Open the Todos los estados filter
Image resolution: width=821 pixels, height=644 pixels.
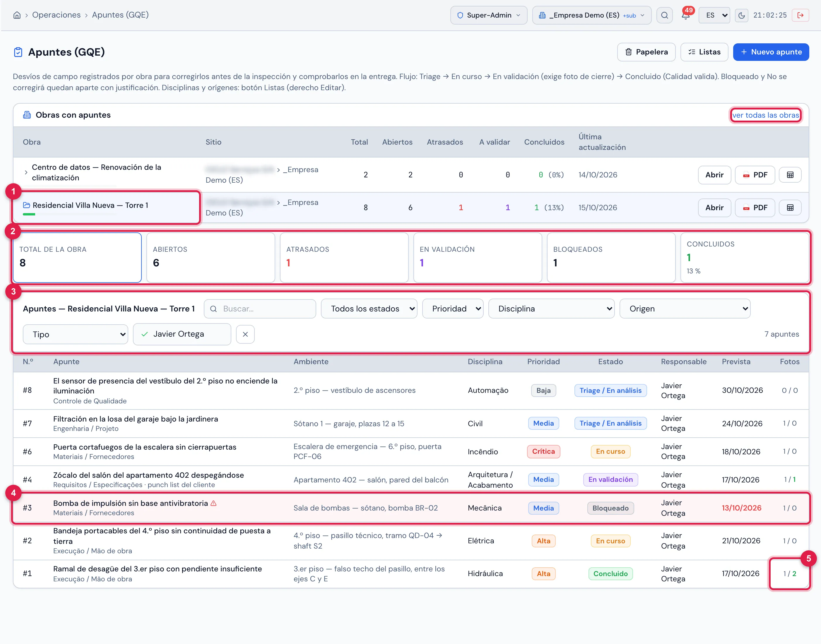tap(369, 309)
